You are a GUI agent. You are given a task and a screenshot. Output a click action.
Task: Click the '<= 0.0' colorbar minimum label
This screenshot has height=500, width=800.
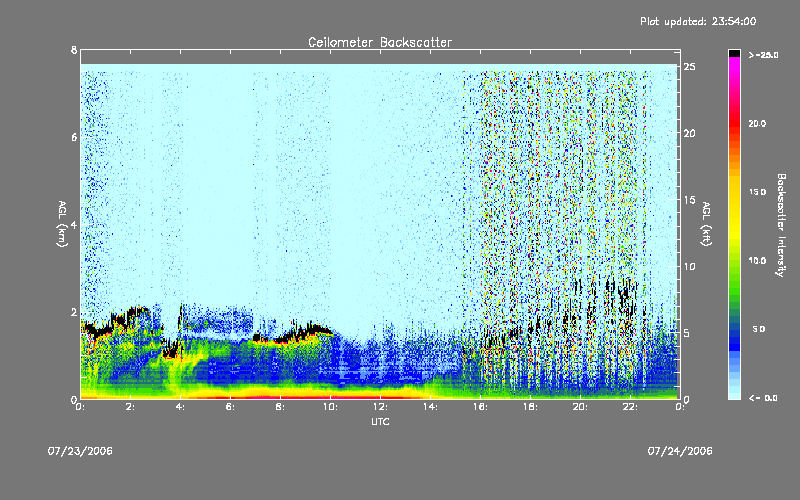(x=763, y=398)
